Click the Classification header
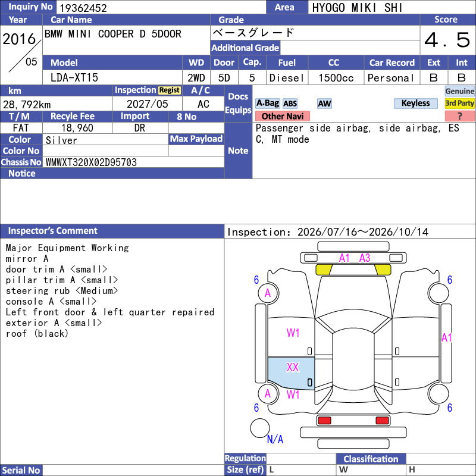The image size is (476, 476). tap(371, 459)
